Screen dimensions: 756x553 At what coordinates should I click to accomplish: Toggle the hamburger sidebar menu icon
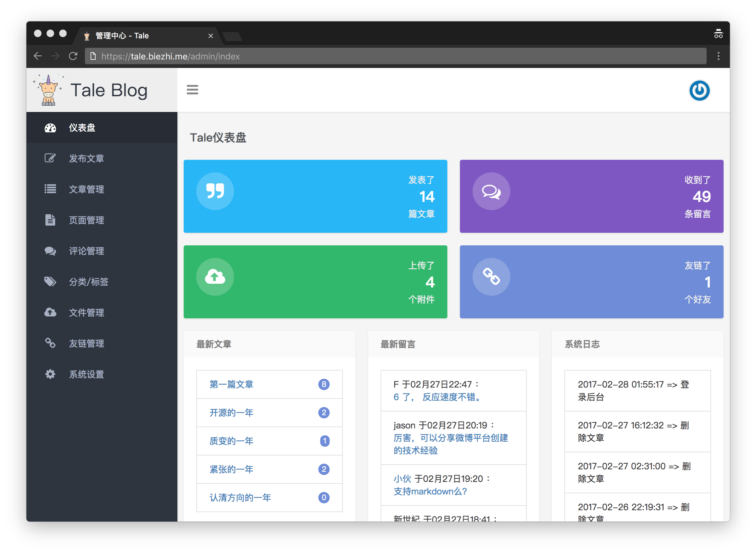(x=192, y=90)
